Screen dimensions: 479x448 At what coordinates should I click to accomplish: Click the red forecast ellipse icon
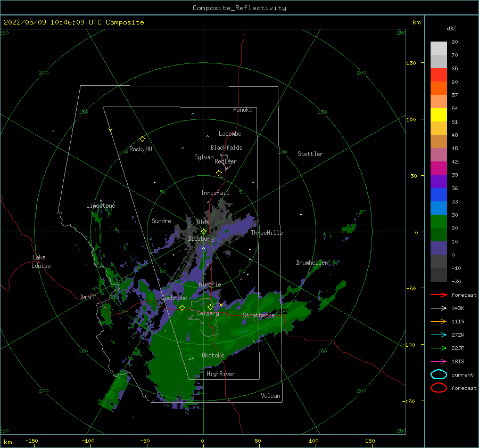(x=439, y=388)
